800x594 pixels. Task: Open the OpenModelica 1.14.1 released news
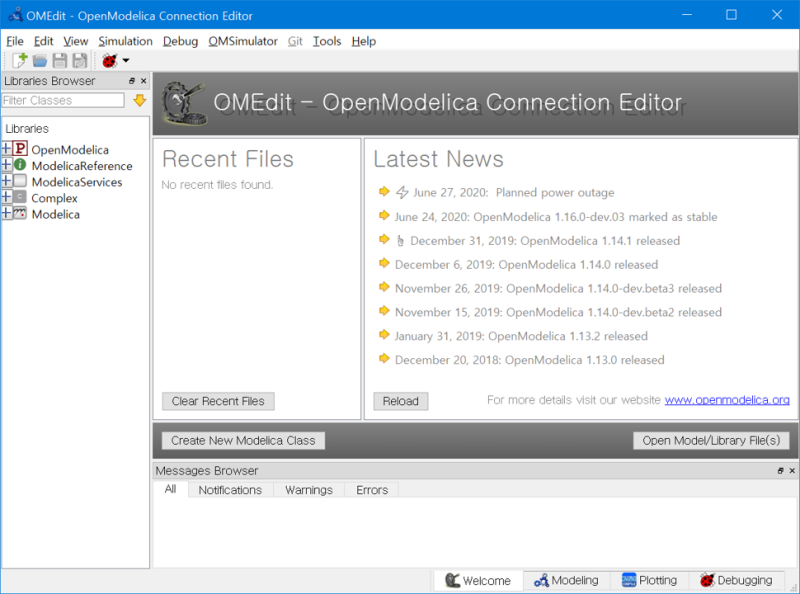click(x=545, y=241)
